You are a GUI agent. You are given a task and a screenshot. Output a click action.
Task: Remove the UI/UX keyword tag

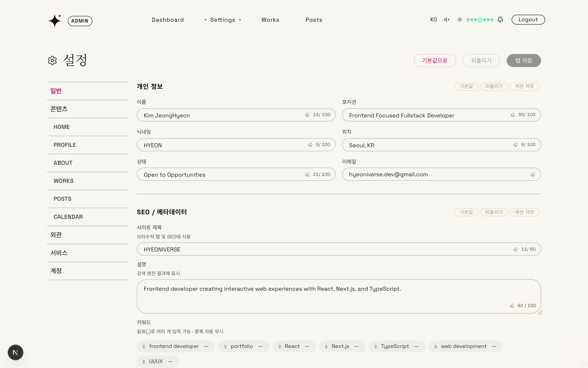point(170,362)
